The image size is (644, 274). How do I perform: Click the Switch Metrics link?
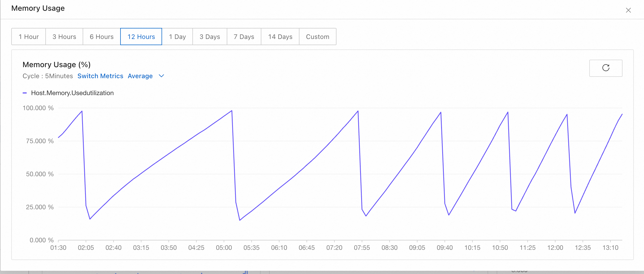[100, 76]
